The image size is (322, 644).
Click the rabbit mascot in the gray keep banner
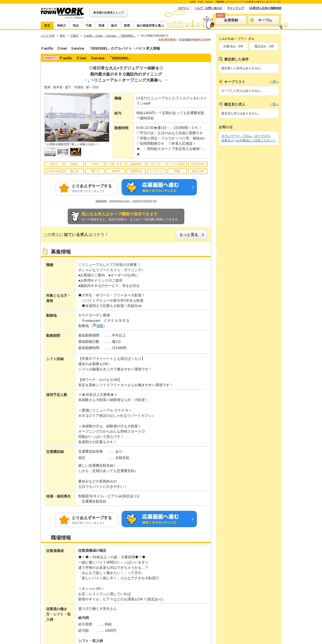[x=75, y=216]
